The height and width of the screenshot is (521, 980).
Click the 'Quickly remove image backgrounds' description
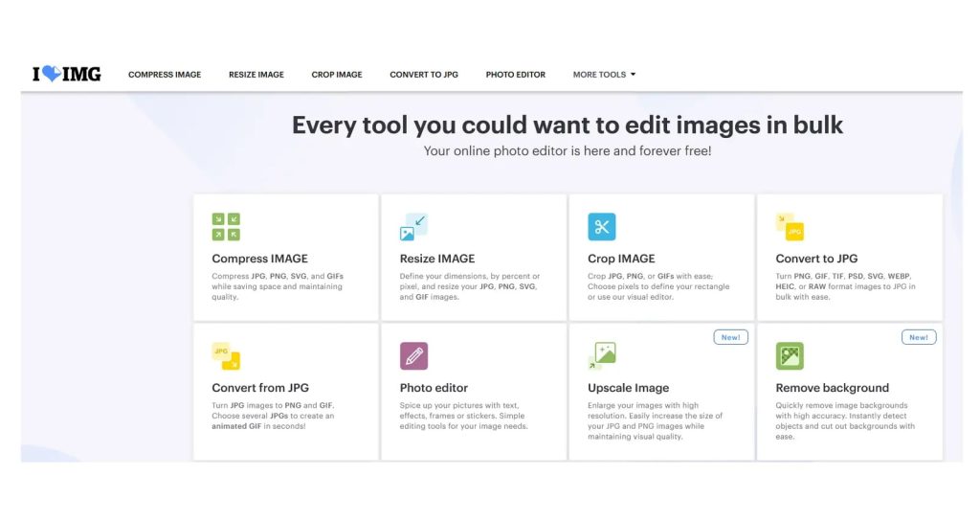[845, 421]
